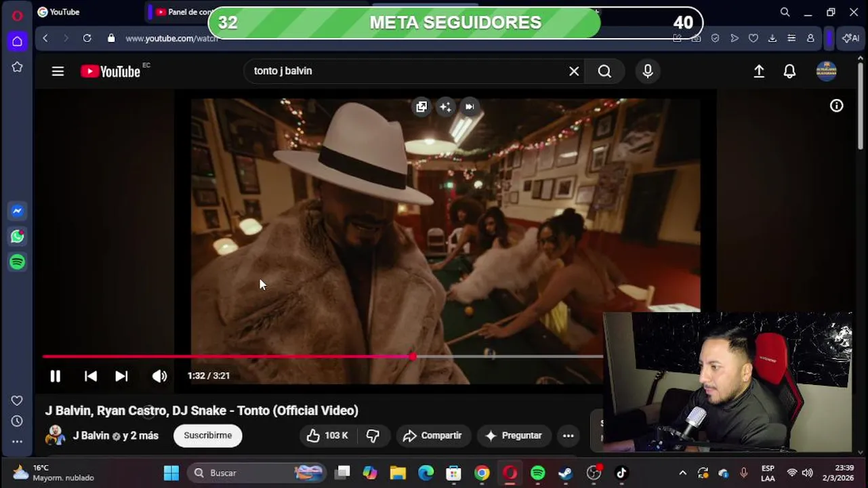Like the video showing 103 K

pos(327,436)
